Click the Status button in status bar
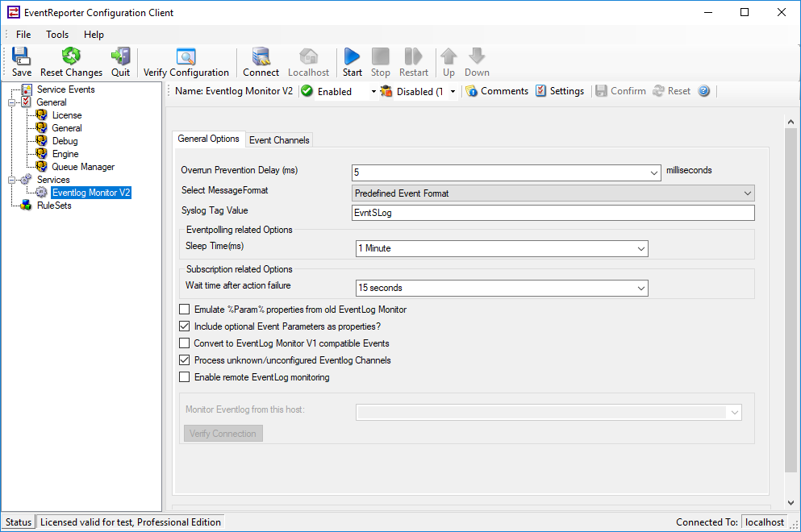This screenshot has height=532, width=801. [19, 522]
